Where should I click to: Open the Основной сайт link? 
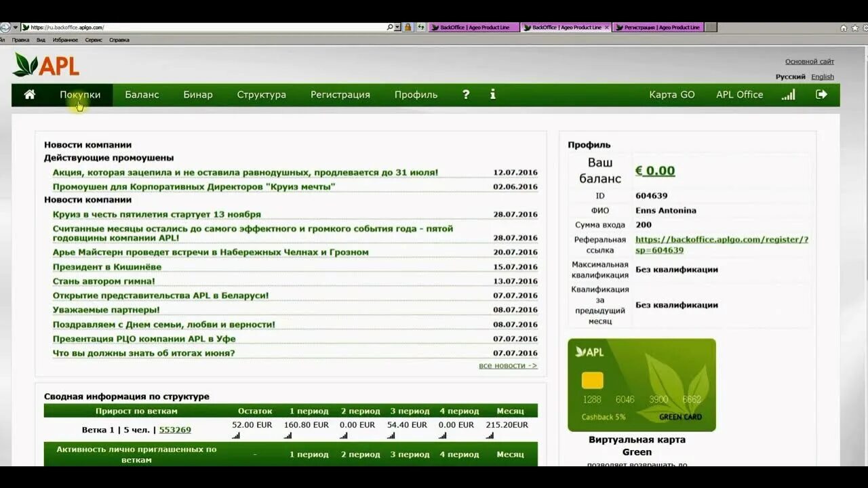click(x=810, y=62)
